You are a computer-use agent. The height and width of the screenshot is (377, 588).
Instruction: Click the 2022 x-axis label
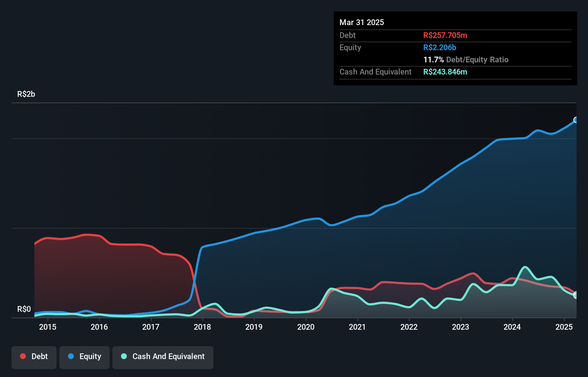[409, 327]
